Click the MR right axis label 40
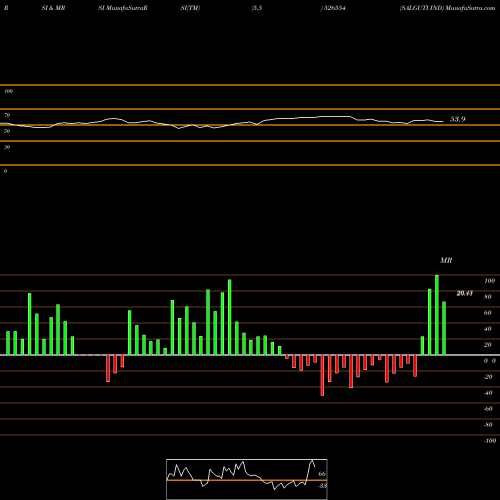Image resolution: width=500 pixels, height=500 pixels. coord(487,329)
